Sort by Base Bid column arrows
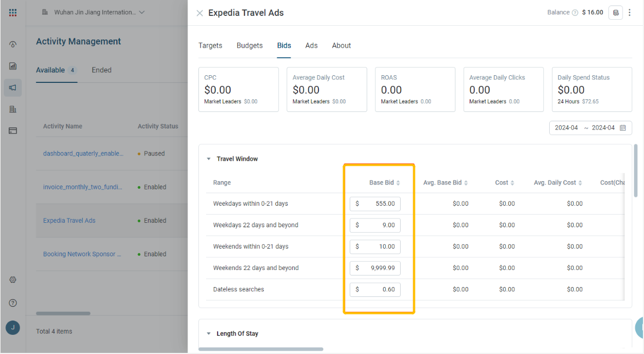Viewport: 644px width, 354px height. pyautogui.click(x=398, y=183)
